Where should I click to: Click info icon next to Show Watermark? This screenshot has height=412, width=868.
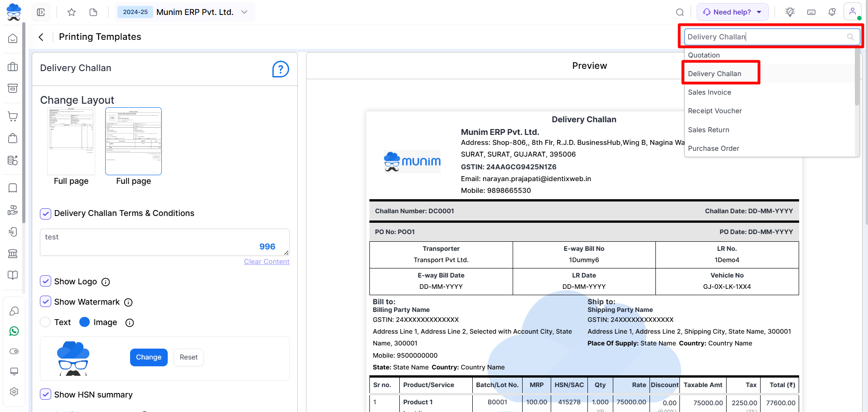128,302
